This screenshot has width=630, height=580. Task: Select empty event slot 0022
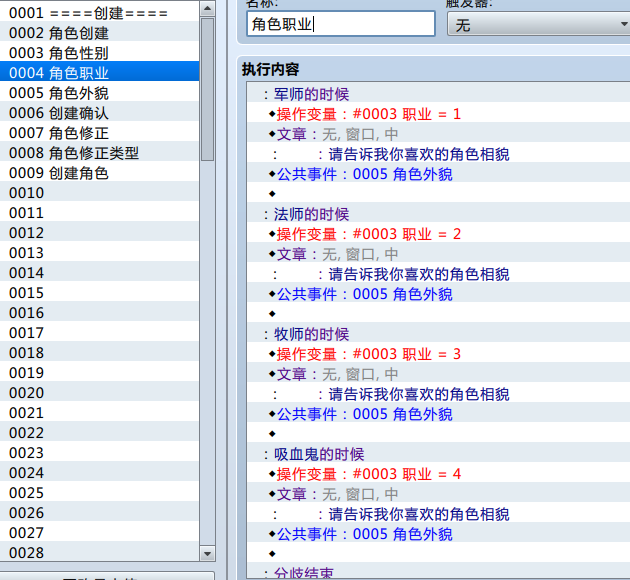coord(99,433)
